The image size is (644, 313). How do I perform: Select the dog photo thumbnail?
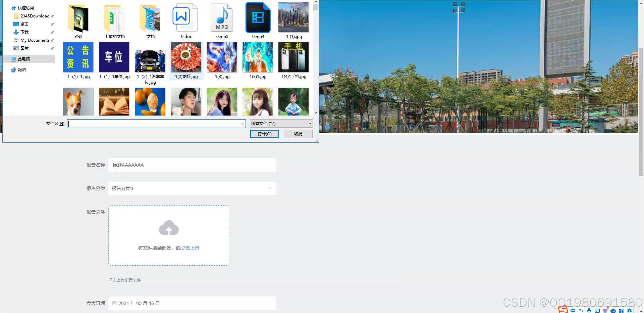coord(78,101)
